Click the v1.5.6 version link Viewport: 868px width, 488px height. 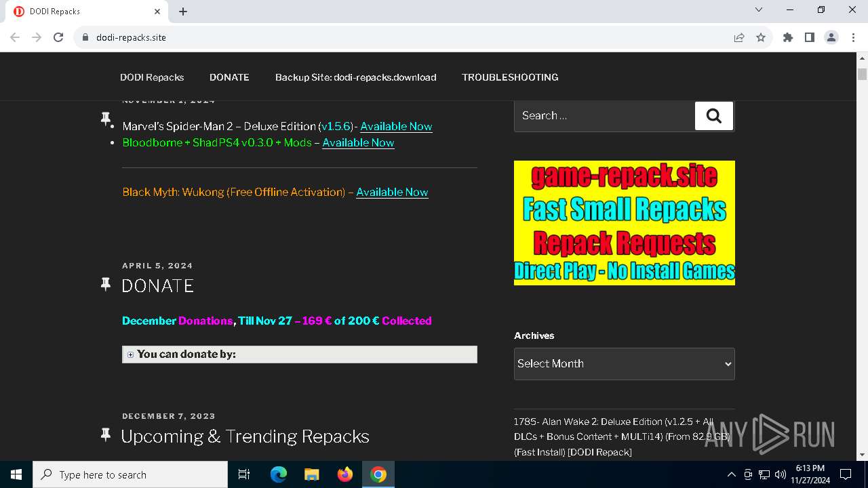[x=336, y=126]
